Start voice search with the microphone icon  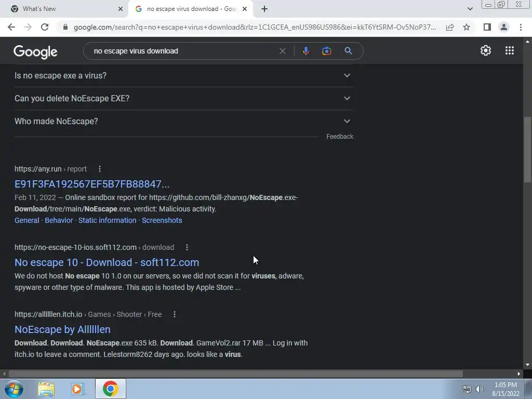[305, 51]
